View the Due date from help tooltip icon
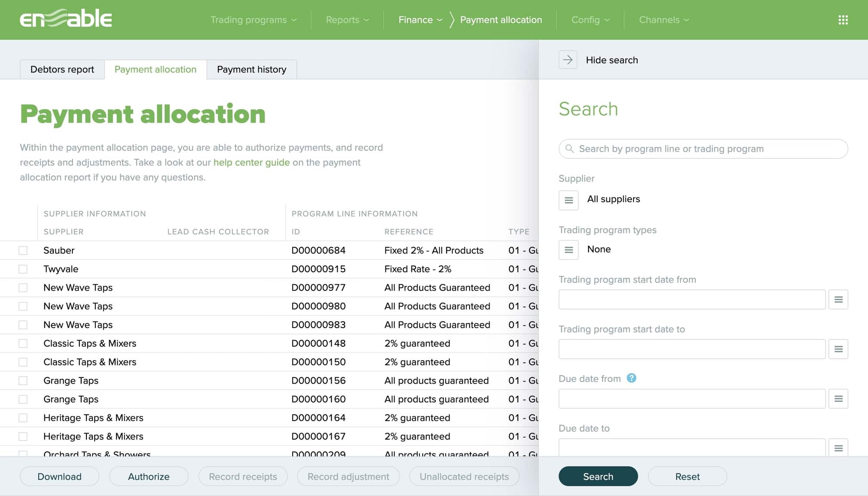This screenshot has height=496, width=868. [x=631, y=378]
